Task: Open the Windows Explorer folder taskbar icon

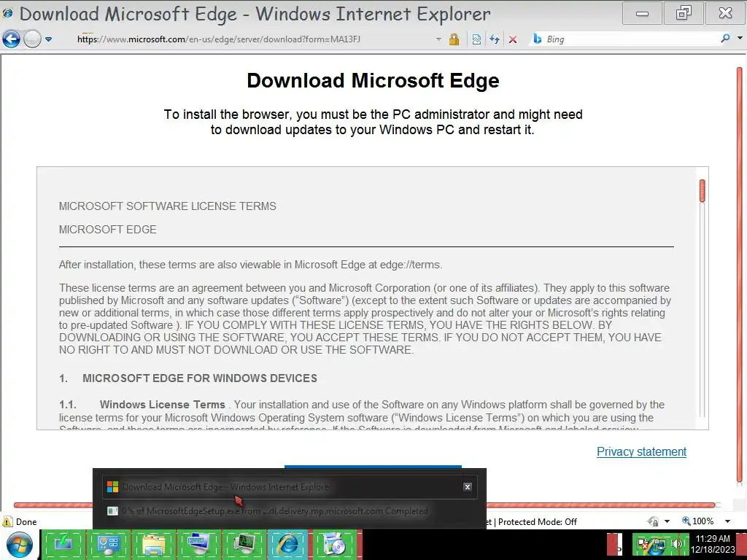Action: tap(153, 544)
